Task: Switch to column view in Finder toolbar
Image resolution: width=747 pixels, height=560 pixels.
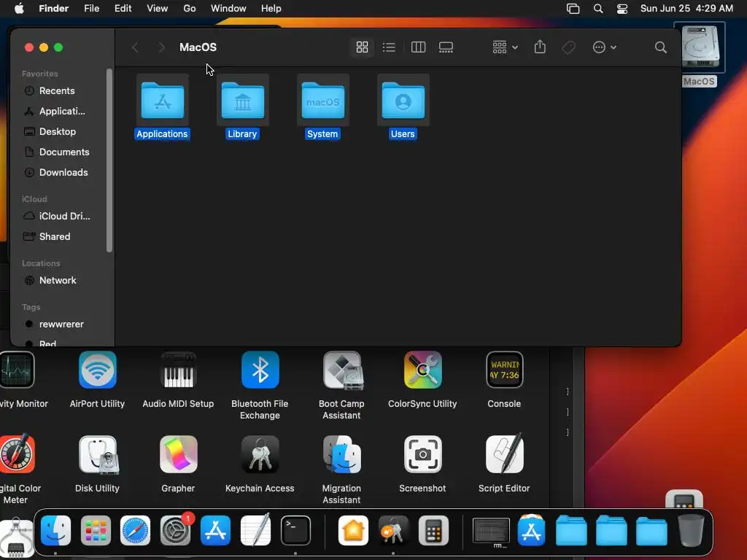Action: click(418, 47)
